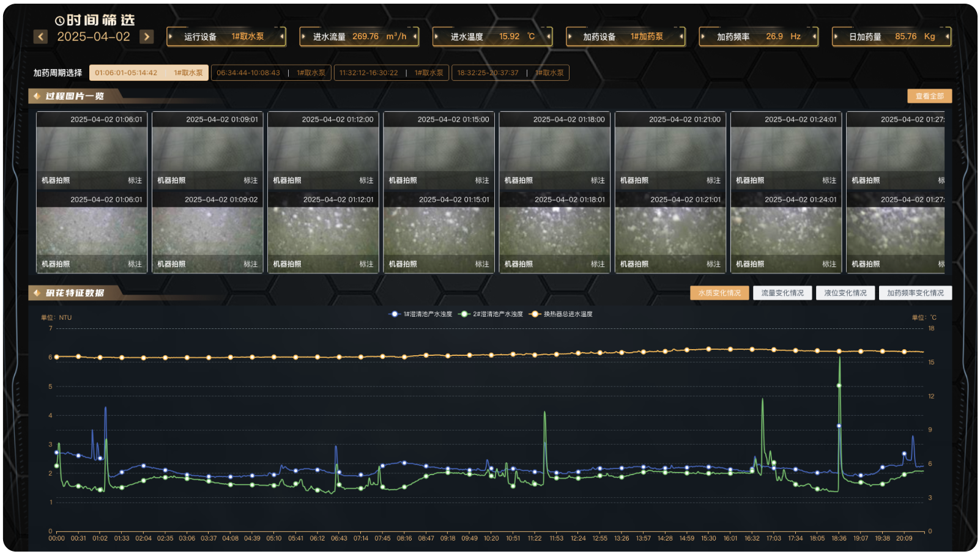Open the photo taken at 01:18:01

(554, 232)
